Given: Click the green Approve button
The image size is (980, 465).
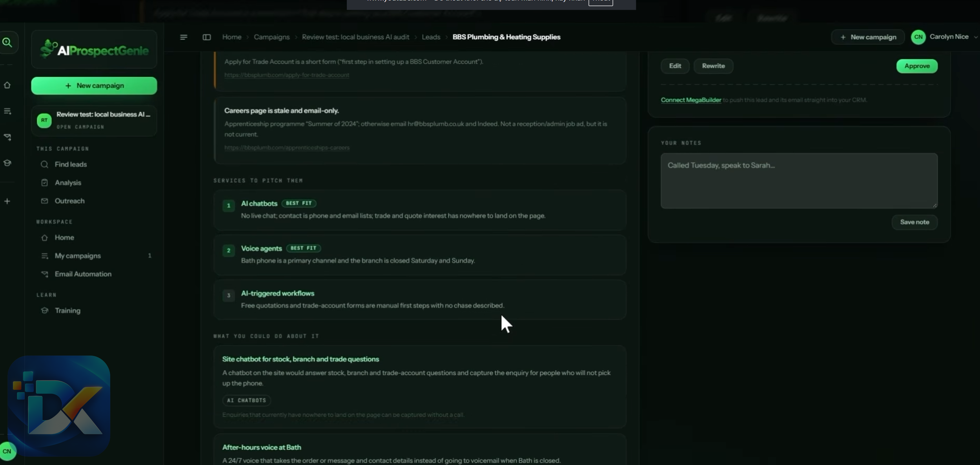Looking at the screenshot, I should (x=917, y=66).
